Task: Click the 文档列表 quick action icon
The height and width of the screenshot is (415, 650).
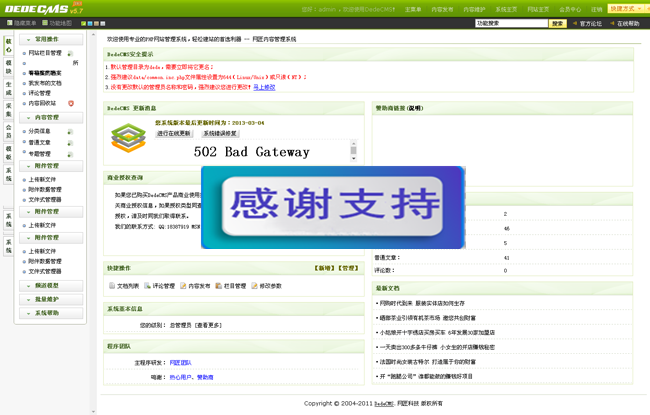Action: [112, 286]
